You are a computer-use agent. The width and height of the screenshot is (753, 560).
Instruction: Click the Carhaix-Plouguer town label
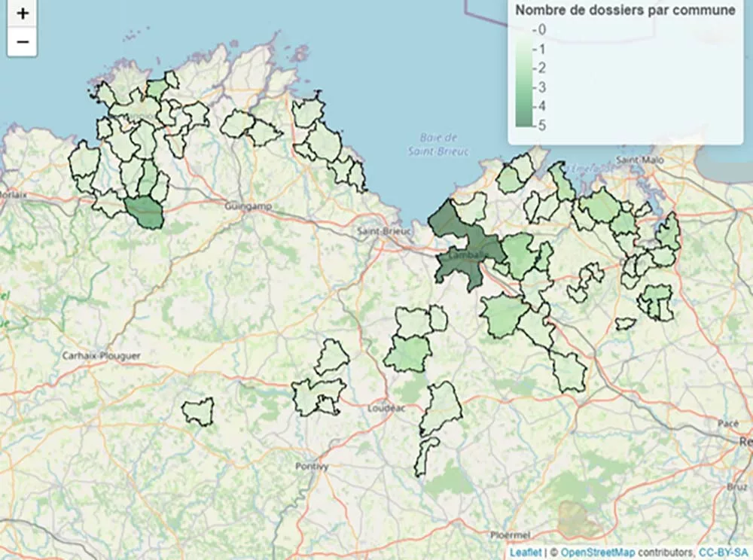pos(102,356)
